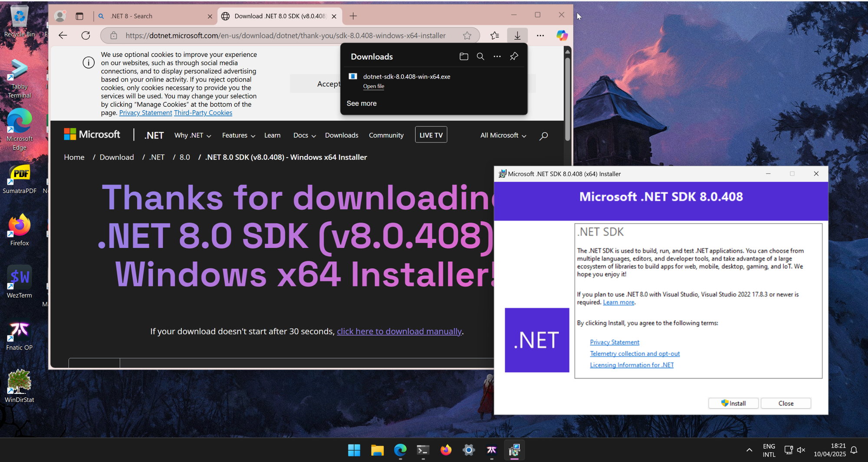Open the Community nav item
868x462 pixels.
click(x=386, y=135)
